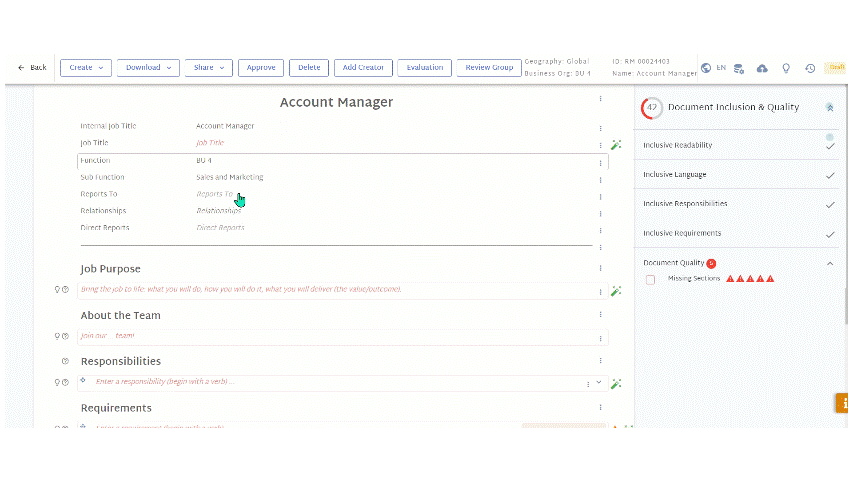This screenshot has height=480, width=853.
Task: Expand the chevron in the responsibility entry row
Action: click(x=599, y=383)
